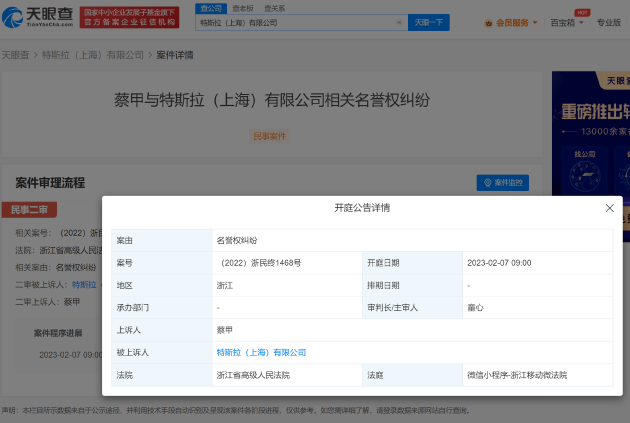Expand the 百宝箱 menu
630x423 pixels.
pos(567,22)
